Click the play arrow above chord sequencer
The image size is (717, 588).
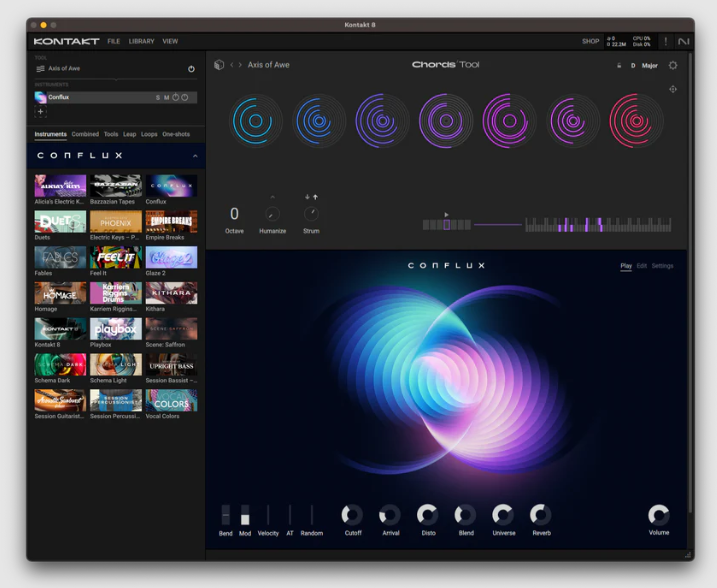click(446, 214)
